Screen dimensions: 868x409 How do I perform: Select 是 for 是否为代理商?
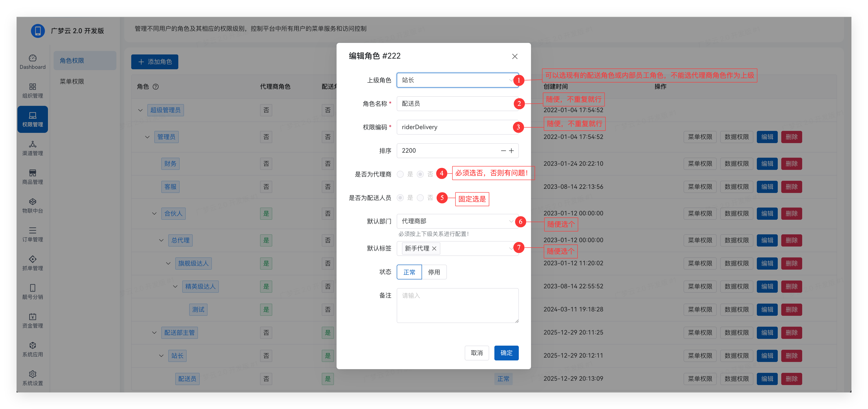[400, 174]
